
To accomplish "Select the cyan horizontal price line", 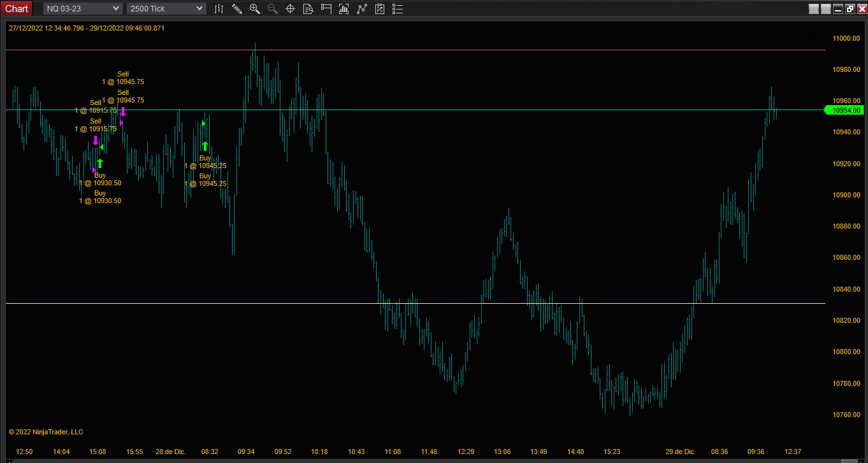I will 416,110.
